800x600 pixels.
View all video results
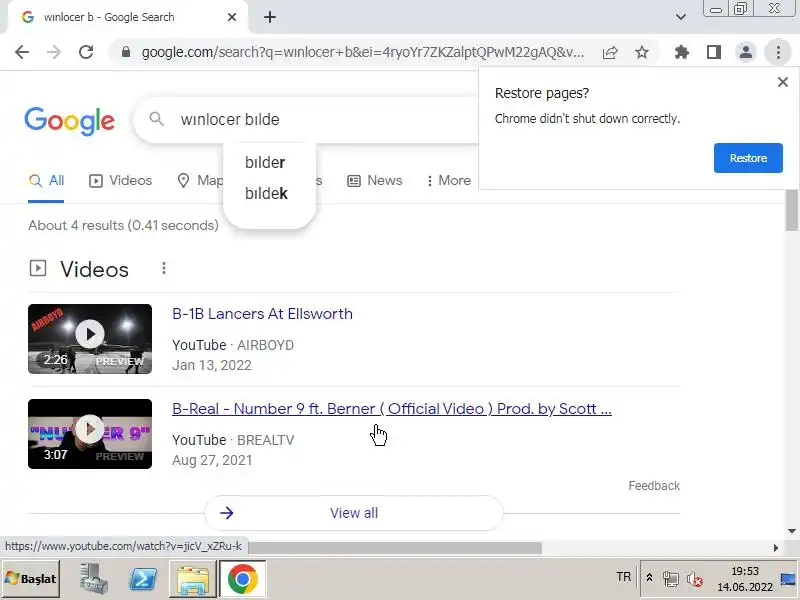(x=354, y=513)
